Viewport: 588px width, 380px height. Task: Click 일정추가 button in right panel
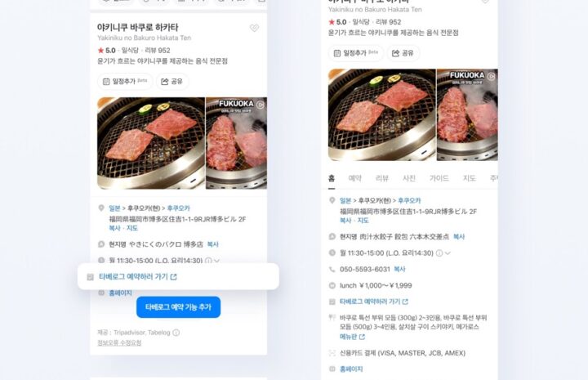356,53
